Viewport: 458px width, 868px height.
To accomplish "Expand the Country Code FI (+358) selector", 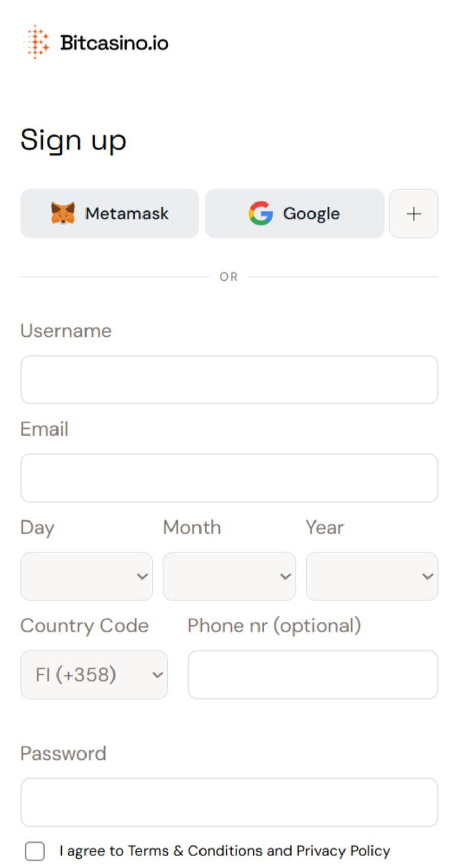I will [94, 675].
